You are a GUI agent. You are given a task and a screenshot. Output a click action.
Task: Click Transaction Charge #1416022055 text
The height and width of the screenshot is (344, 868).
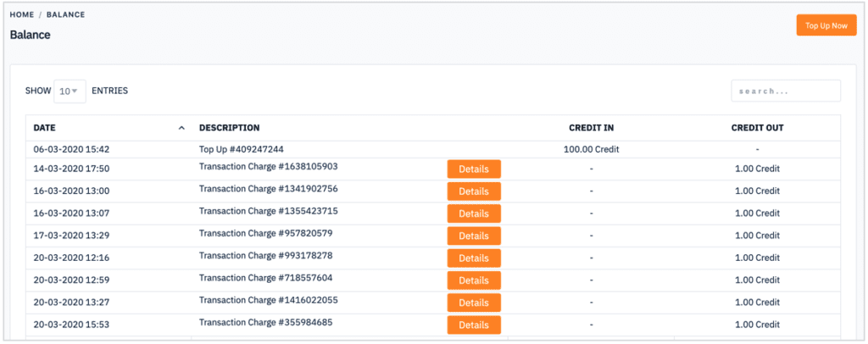[x=269, y=300]
